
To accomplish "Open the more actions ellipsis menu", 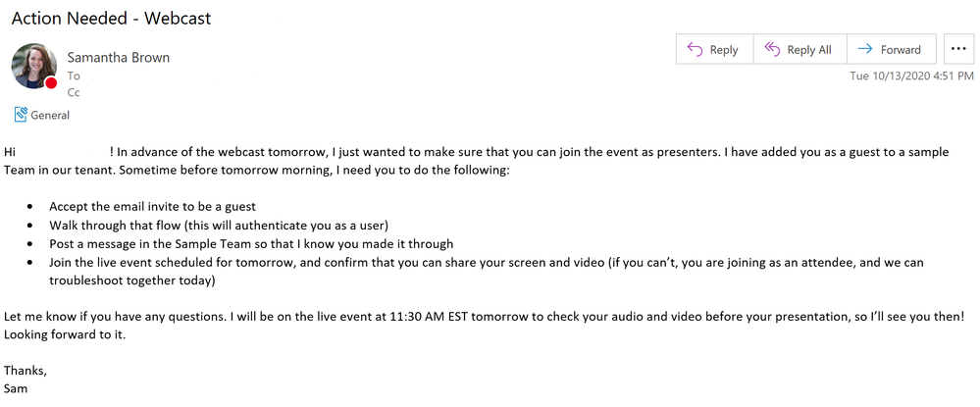I will (958, 49).
